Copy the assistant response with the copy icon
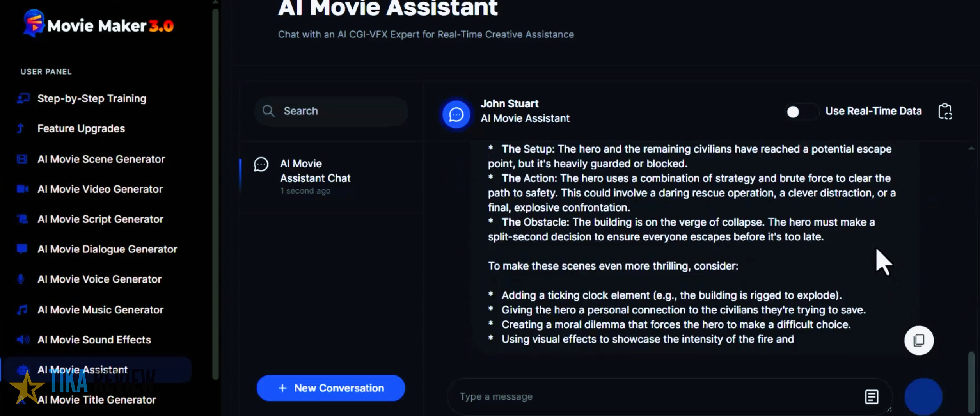 (x=919, y=340)
